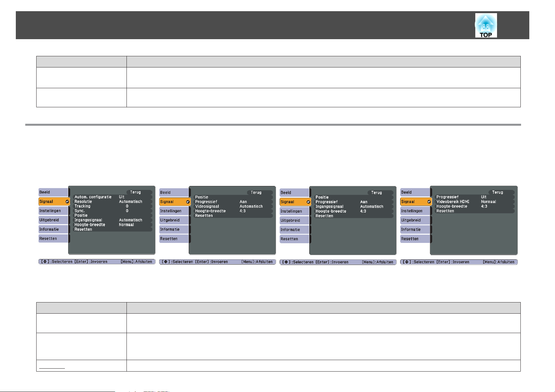
Task: Open Instellingen tab in Autom. configuratie menu
Action: coord(53,211)
